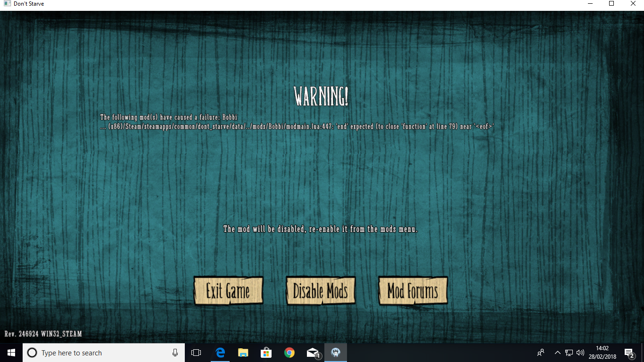Open the Mod Forums

[x=413, y=291]
